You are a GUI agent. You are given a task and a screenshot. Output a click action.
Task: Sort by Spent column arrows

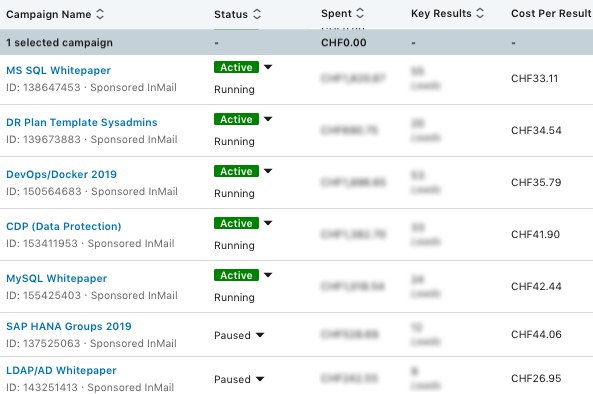click(x=360, y=13)
